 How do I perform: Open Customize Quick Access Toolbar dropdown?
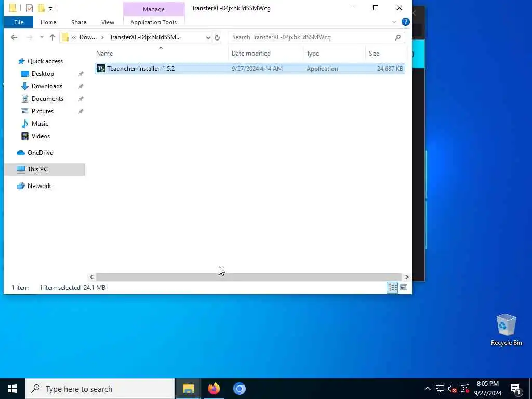pos(50,8)
